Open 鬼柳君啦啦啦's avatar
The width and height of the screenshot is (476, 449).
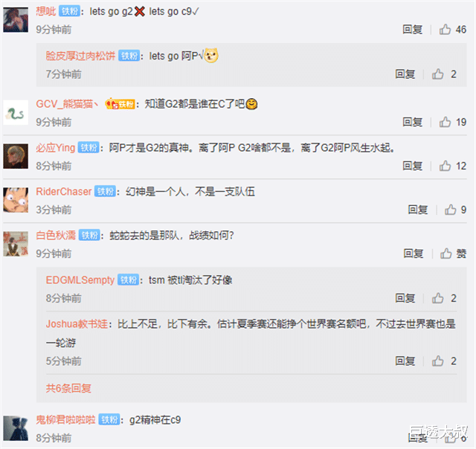[16, 428]
